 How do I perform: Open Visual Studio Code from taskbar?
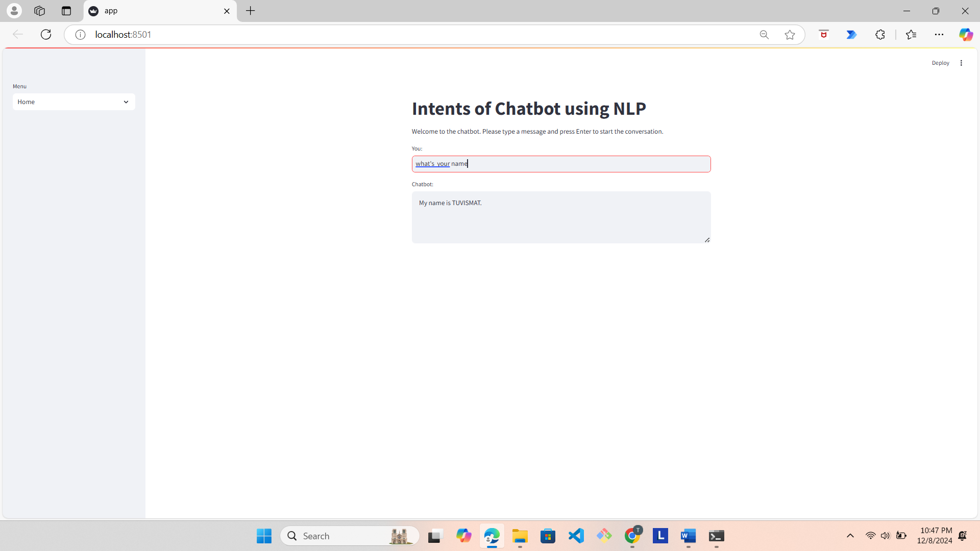click(576, 536)
